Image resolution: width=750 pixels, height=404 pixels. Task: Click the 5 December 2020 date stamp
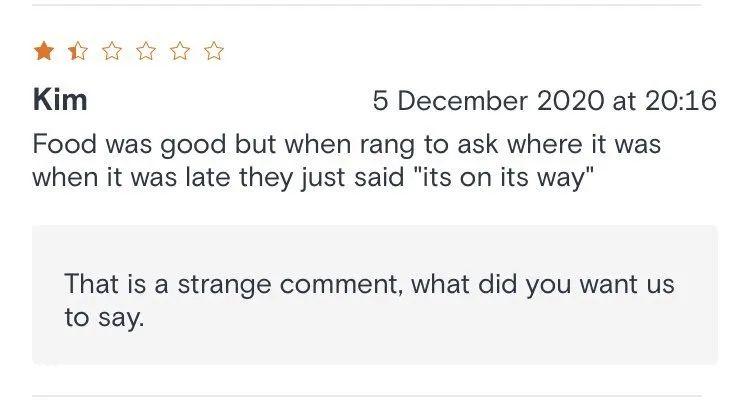(488, 101)
